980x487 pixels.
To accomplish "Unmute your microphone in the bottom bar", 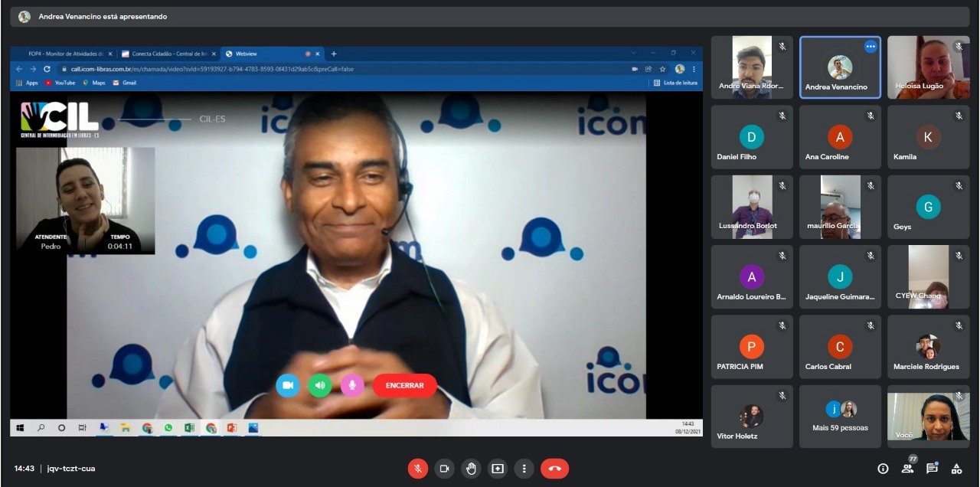I will [418, 469].
